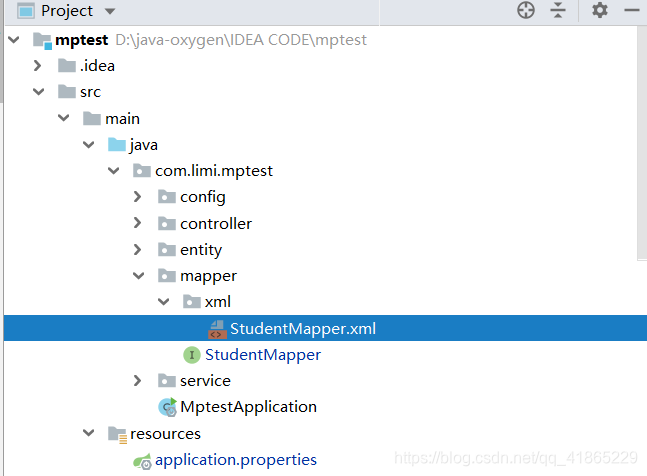Select the src tree item

(x=90, y=92)
